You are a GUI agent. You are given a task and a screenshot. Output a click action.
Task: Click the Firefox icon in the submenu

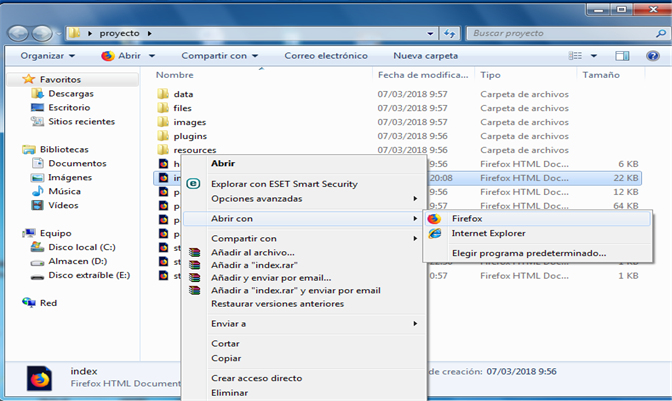(x=434, y=219)
